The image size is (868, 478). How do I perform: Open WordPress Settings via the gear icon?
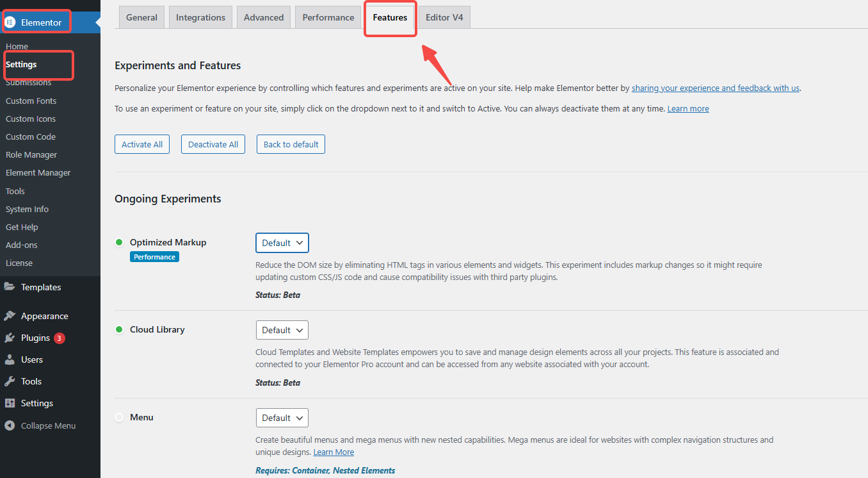[x=10, y=403]
